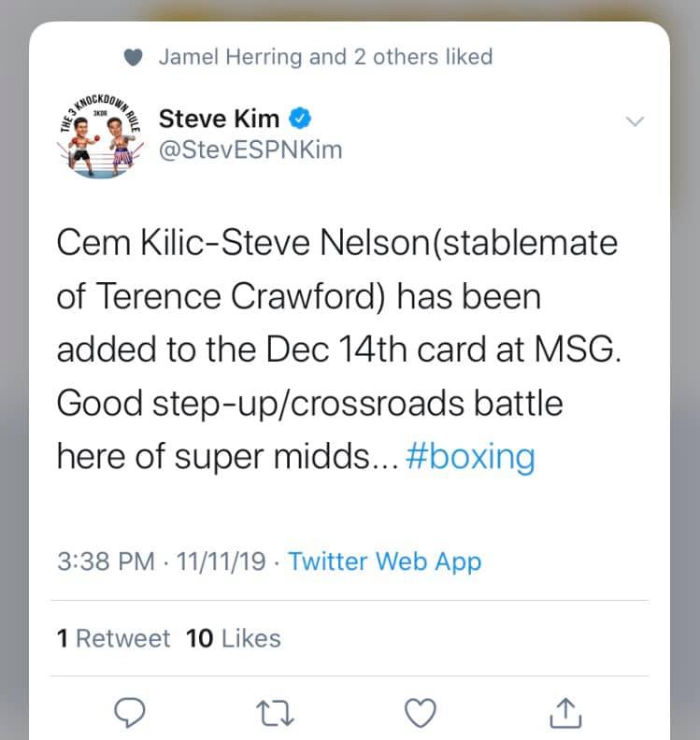The height and width of the screenshot is (740, 700).
Task: Expand the tweet options chevron
Action: pos(636,121)
